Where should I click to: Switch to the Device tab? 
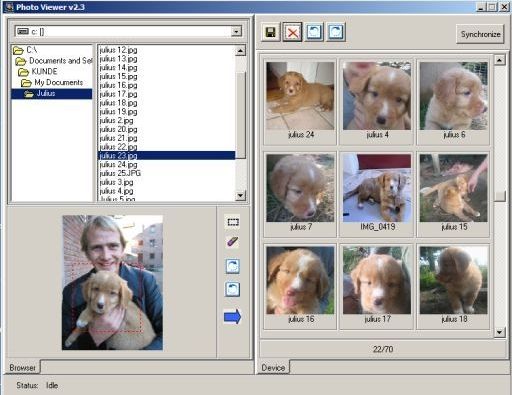(273, 367)
